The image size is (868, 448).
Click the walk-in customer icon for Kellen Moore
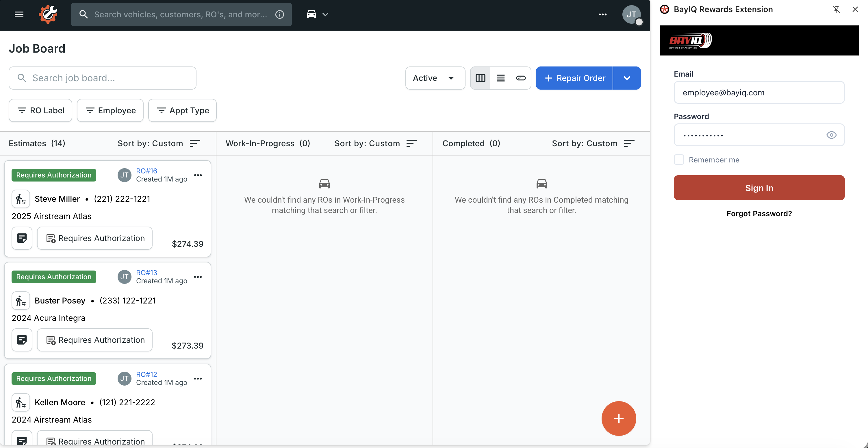pyautogui.click(x=21, y=403)
